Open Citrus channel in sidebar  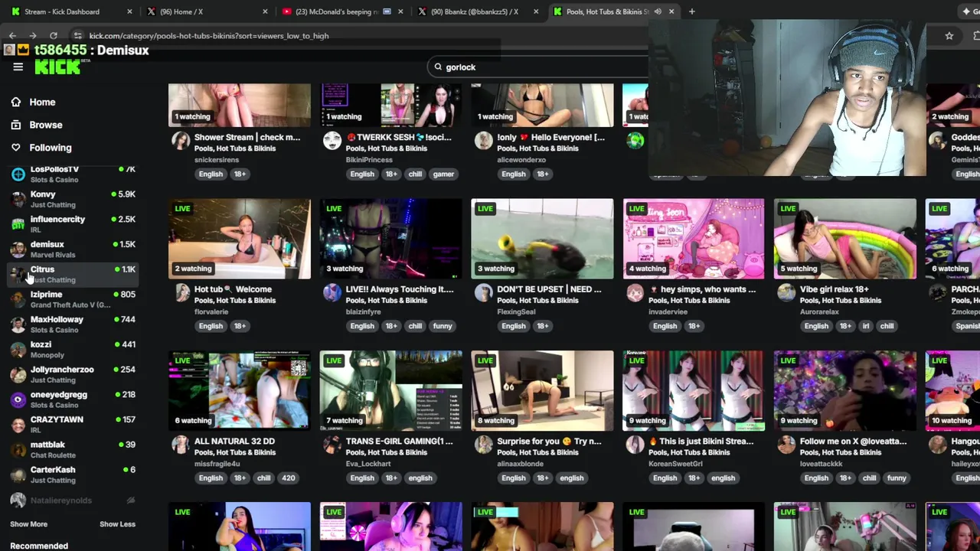(74, 274)
